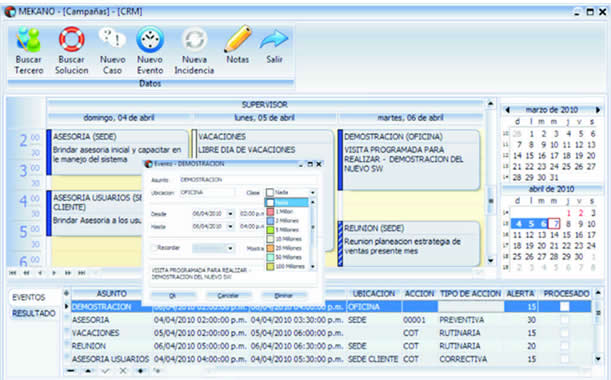This screenshot has width=611, height=380.
Task: Jump back a page in scheduler navigator
Action: point(26,273)
